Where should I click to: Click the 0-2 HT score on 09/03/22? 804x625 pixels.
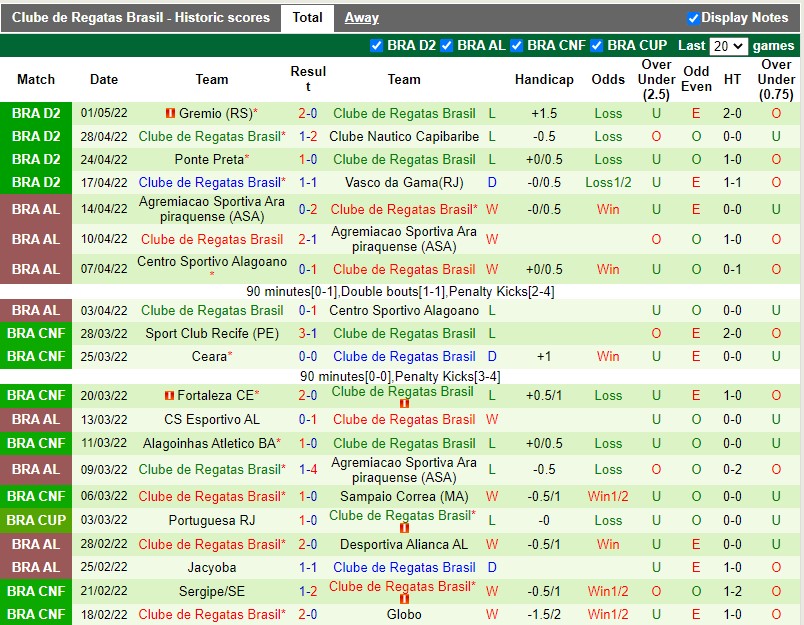(x=732, y=469)
